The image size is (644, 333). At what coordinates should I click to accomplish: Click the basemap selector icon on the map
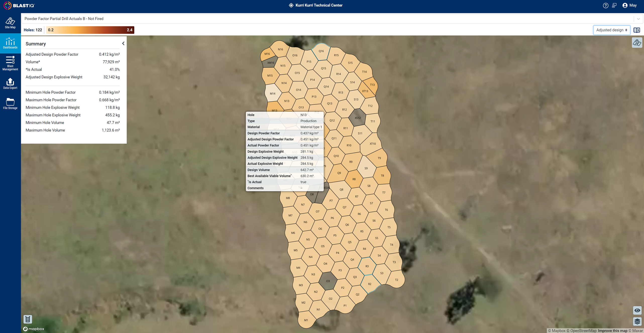coord(637,42)
